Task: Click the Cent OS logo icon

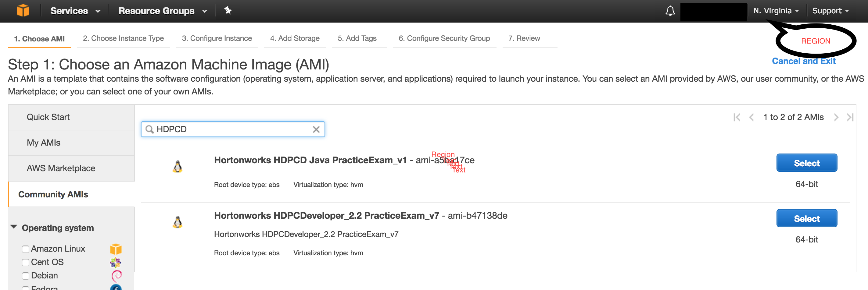Action: click(x=116, y=262)
